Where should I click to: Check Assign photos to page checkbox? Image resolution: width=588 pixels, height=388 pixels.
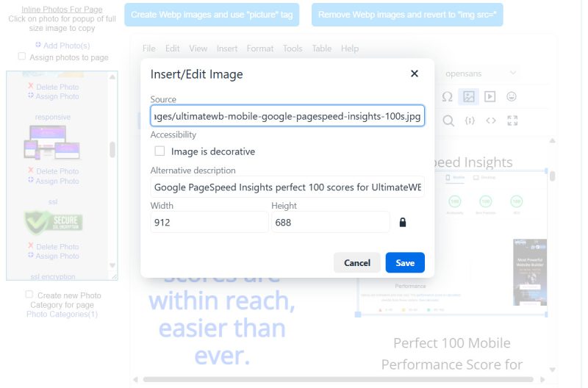[22, 57]
